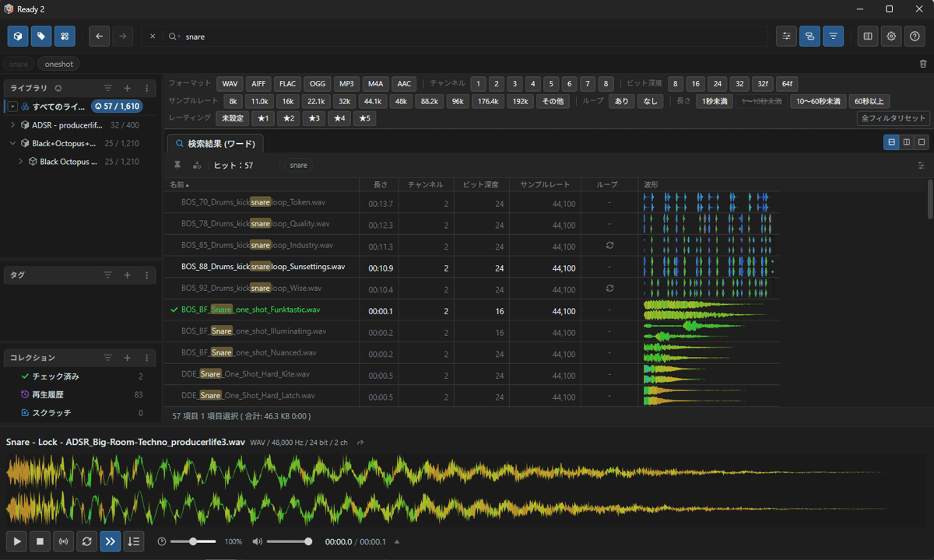Reset all filters with 全フィルタリセット
The height and width of the screenshot is (560, 934).
[x=894, y=118]
